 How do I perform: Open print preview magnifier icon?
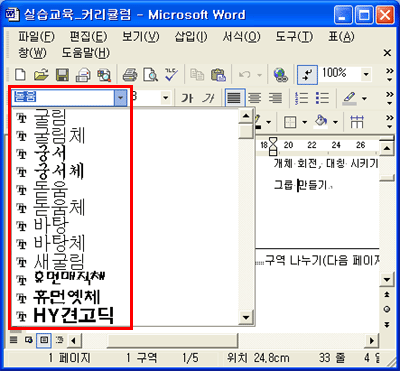150,75
